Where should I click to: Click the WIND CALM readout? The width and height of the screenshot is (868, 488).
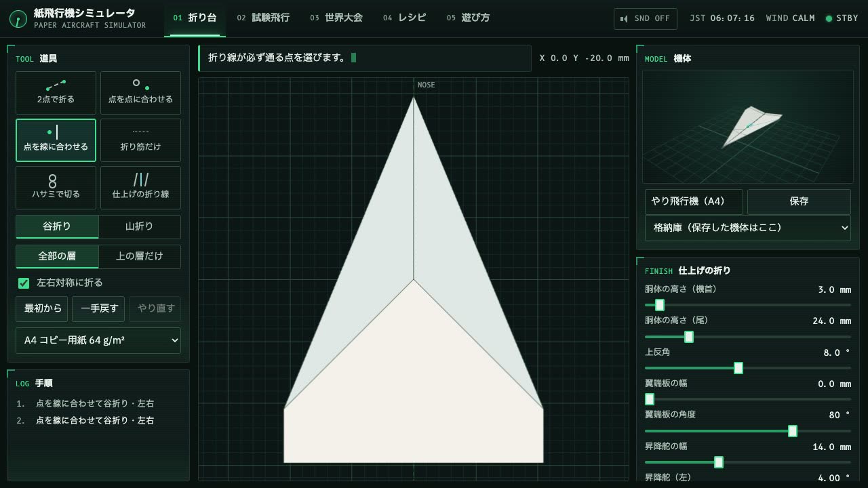[790, 18]
